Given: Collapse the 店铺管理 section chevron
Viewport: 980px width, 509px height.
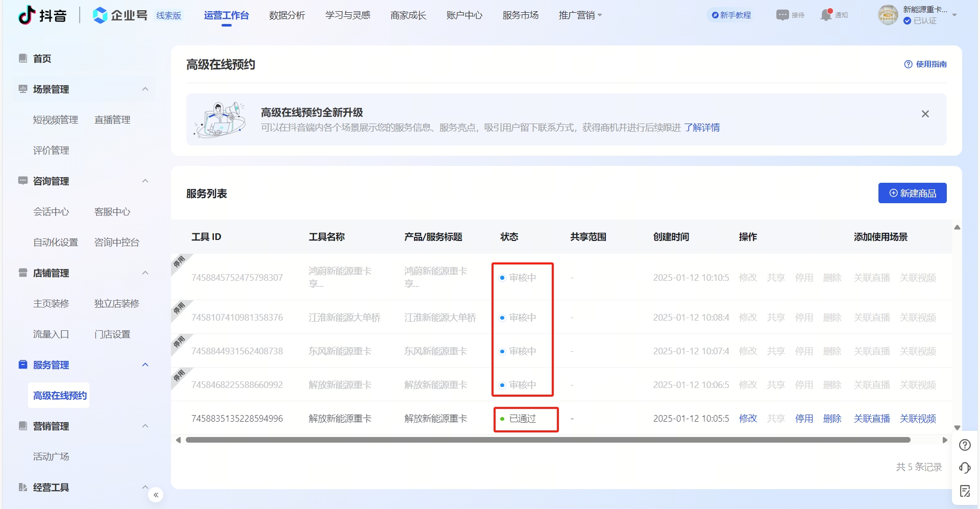Looking at the screenshot, I should (145, 273).
